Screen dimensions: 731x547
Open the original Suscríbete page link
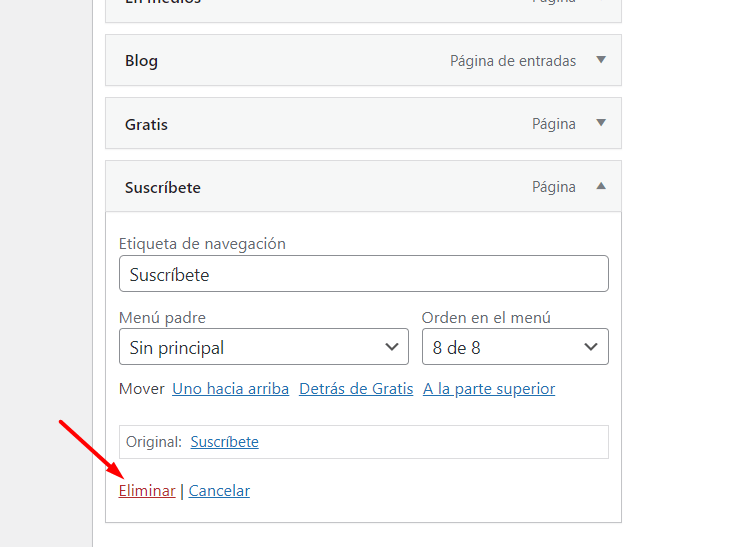[x=224, y=442]
